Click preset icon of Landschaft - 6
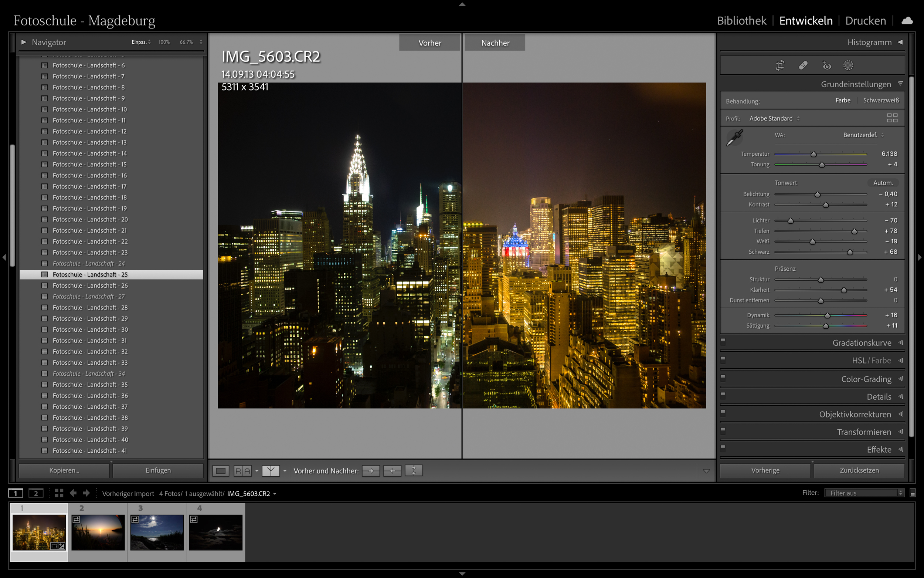The image size is (924, 578). pos(45,65)
